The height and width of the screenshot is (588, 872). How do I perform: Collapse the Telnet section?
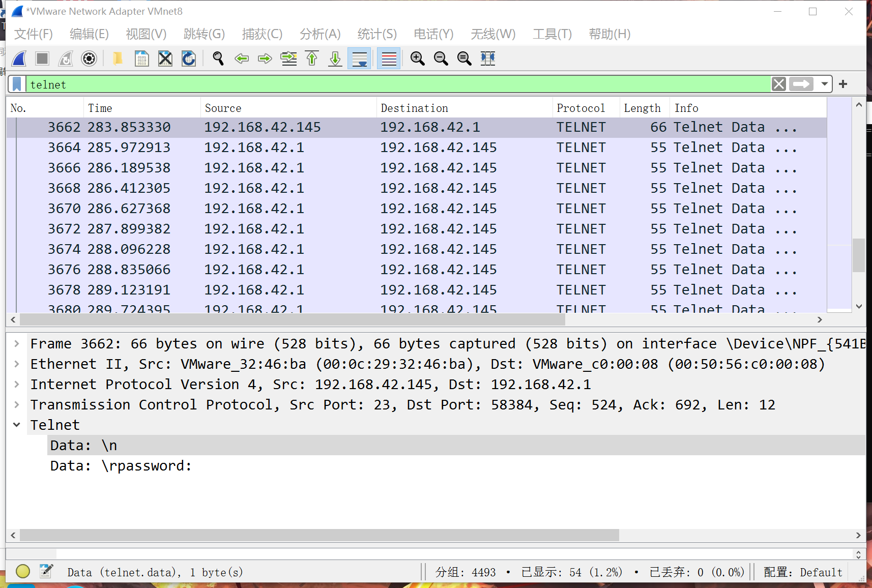(x=17, y=425)
